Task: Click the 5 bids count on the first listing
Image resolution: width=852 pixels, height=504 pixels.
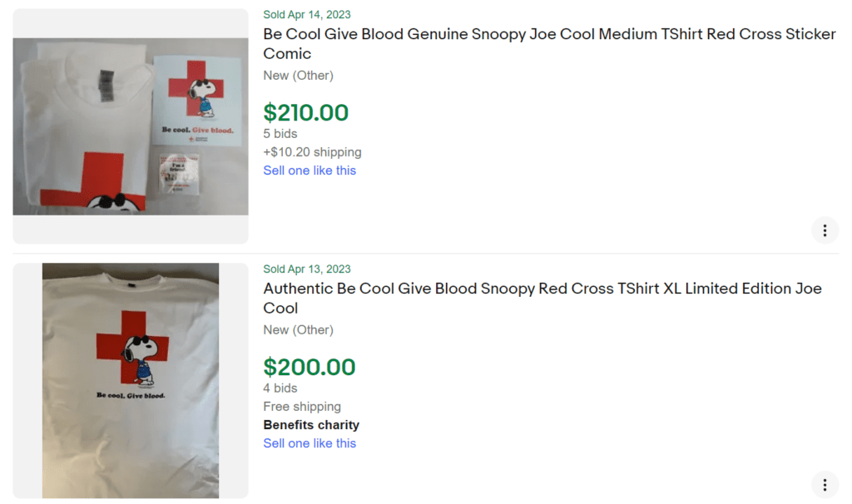Action: click(280, 133)
